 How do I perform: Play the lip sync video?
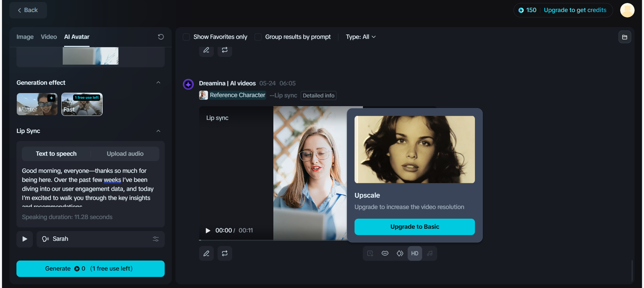pyautogui.click(x=208, y=230)
